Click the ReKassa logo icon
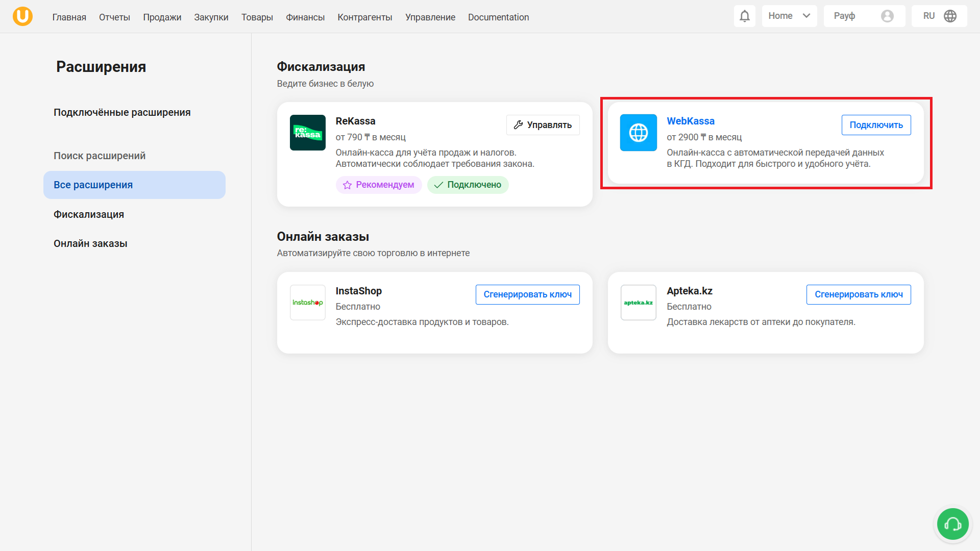Screen dimensions: 980x551 [307, 133]
